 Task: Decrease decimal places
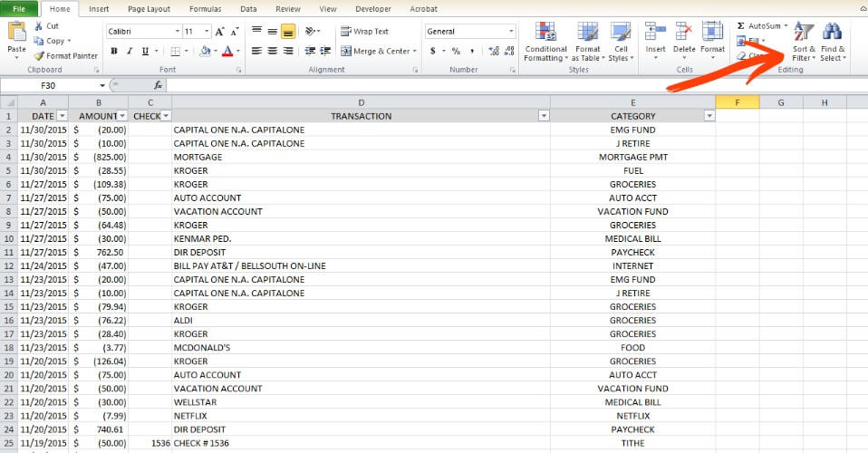click(x=509, y=51)
